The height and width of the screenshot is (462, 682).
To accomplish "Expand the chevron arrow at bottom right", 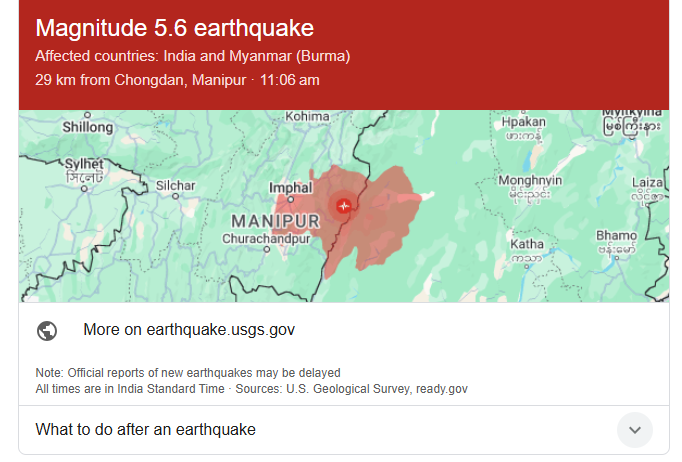I will pos(634,430).
